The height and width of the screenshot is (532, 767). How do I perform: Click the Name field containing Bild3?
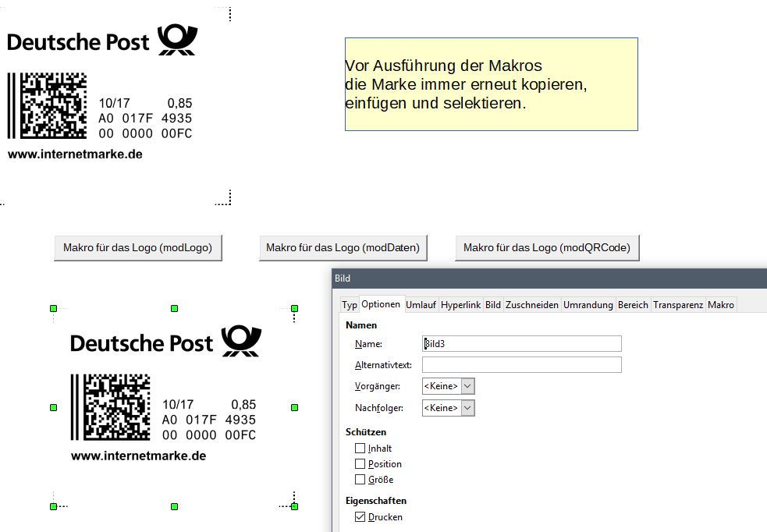tap(521, 344)
